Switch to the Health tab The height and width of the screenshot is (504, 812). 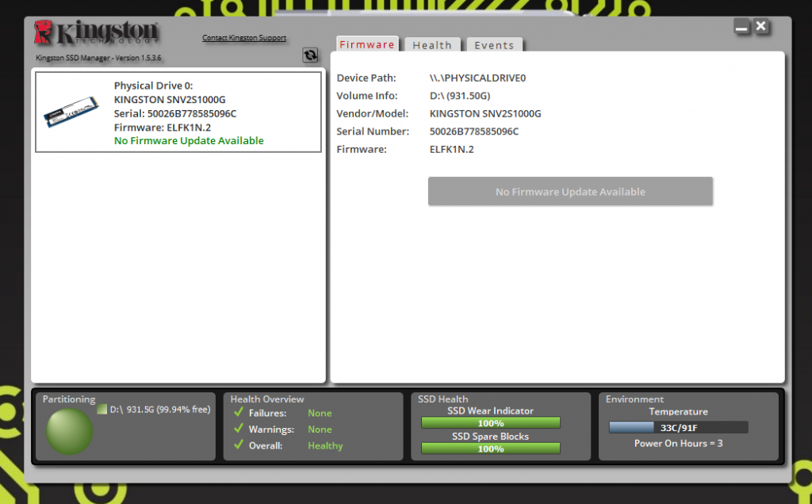pos(432,45)
